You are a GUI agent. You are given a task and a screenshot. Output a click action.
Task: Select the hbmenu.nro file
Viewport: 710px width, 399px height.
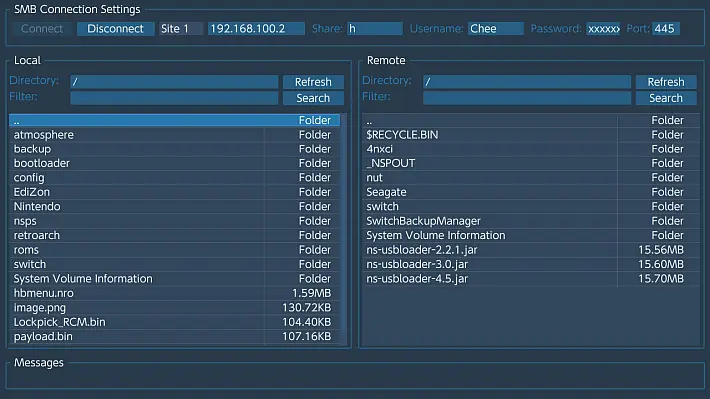174,293
